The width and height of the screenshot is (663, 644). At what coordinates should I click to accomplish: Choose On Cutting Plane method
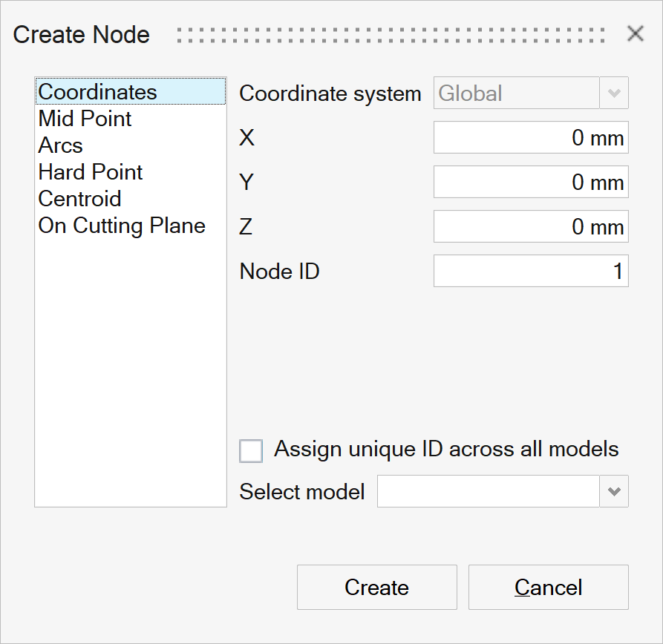coord(122,226)
